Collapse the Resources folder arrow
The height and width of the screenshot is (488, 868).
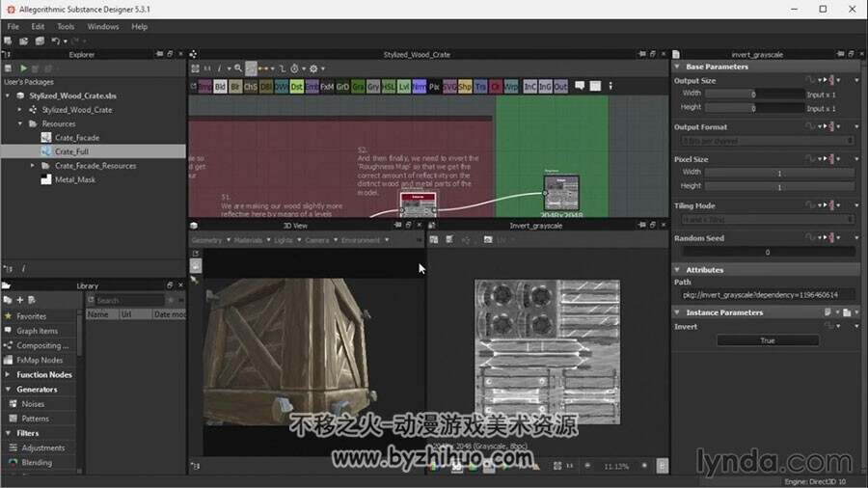point(20,123)
